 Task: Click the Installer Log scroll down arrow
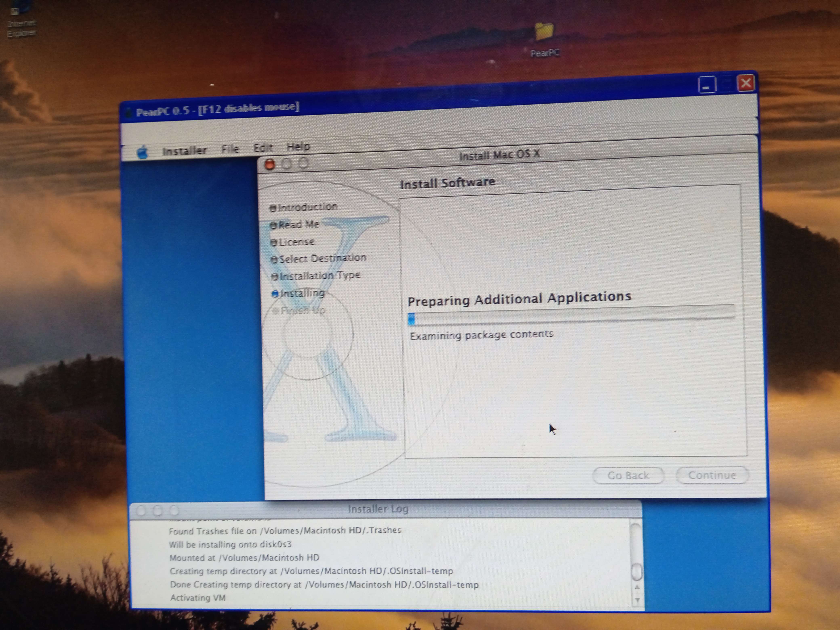638,600
